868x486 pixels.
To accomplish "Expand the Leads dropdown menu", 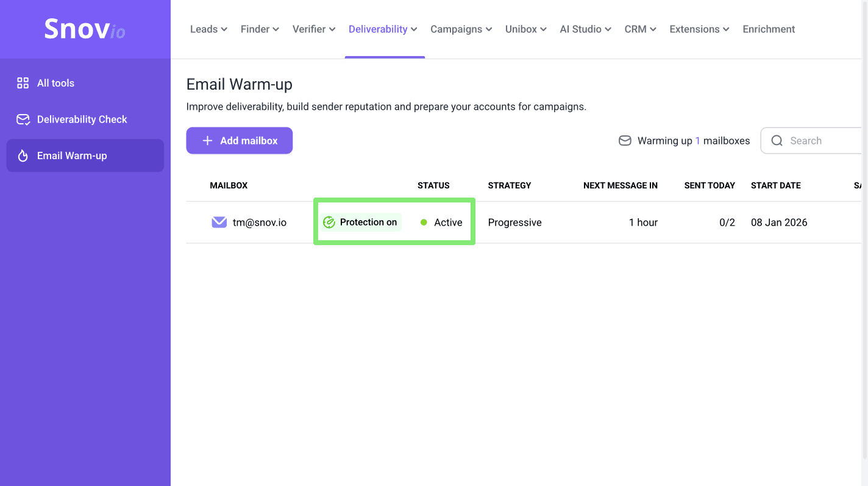I will tap(208, 29).
